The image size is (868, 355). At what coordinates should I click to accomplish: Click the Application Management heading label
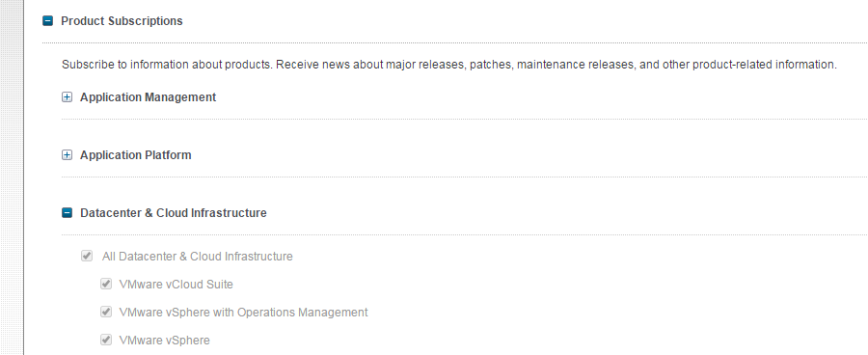coord(148,97)
